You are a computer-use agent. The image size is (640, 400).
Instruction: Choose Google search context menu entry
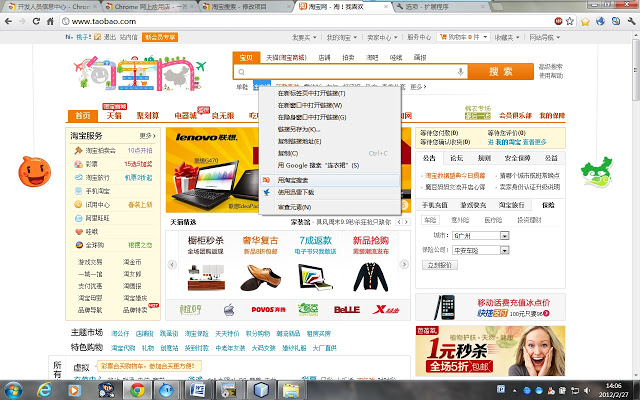point(330,165)
